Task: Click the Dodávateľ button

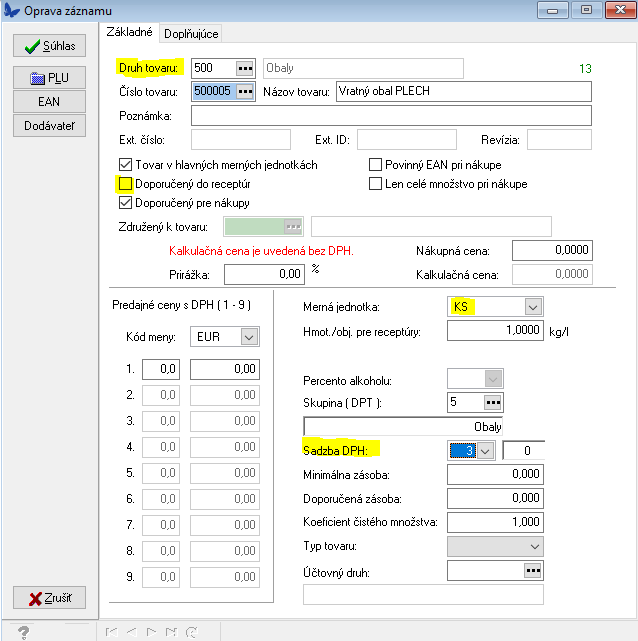Action: pyautogui.click(x=50, y=125)
